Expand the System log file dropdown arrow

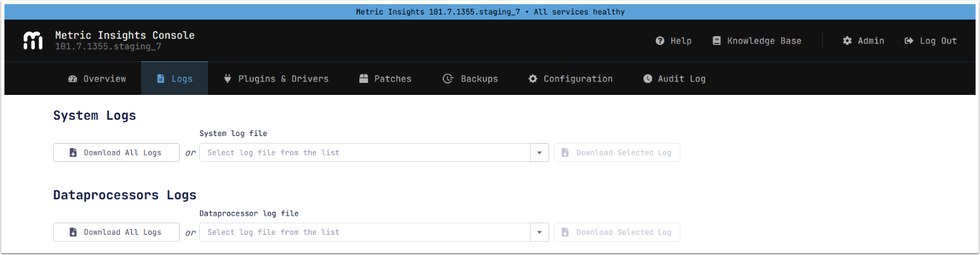point(539,152)
